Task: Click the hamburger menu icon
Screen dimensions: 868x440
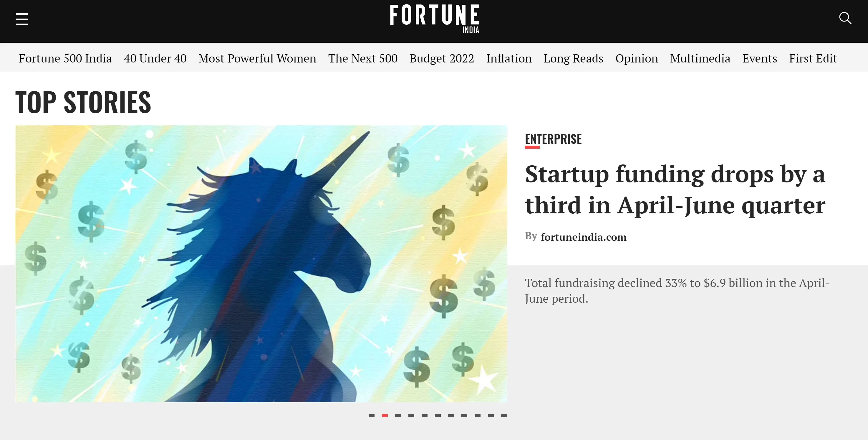Action: click(22, 19)
